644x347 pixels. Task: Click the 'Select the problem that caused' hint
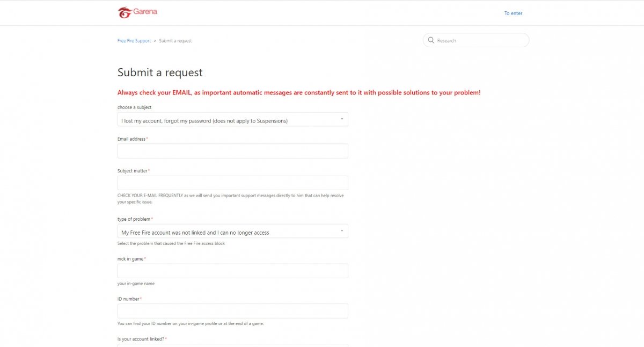[171, 243]
